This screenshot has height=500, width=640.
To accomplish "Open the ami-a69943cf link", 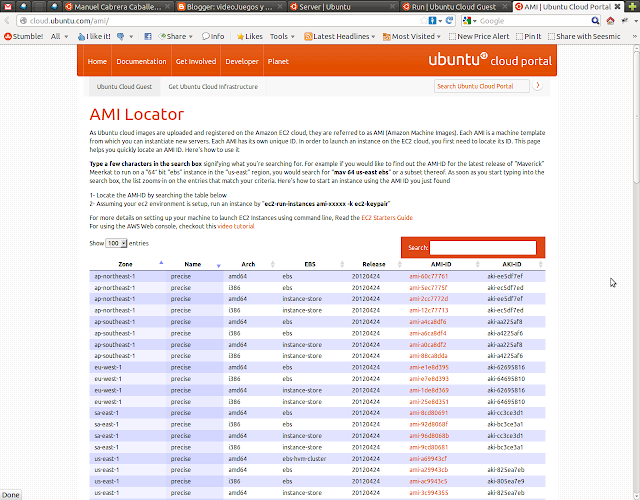I will pyautogui.click(x=428, y=458).
